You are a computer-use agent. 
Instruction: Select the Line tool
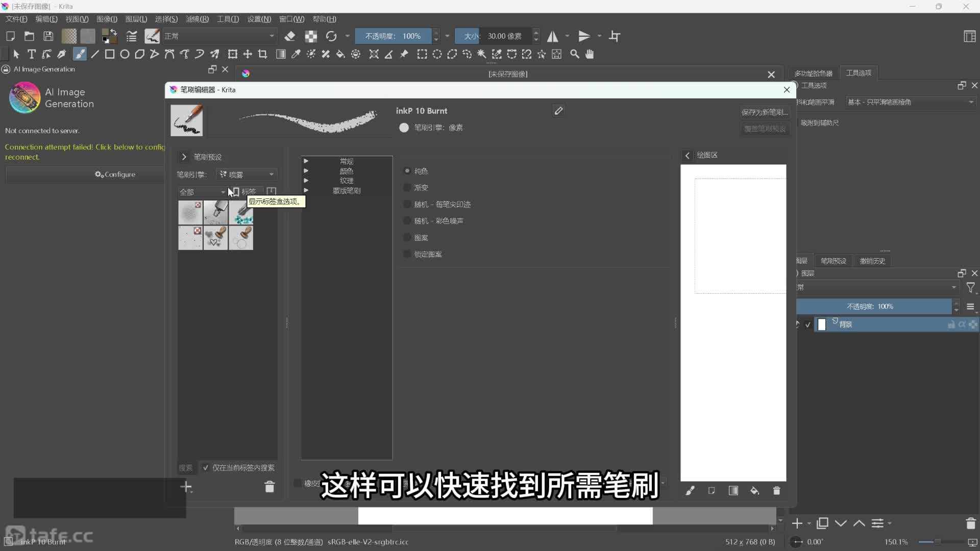(95, 54)
